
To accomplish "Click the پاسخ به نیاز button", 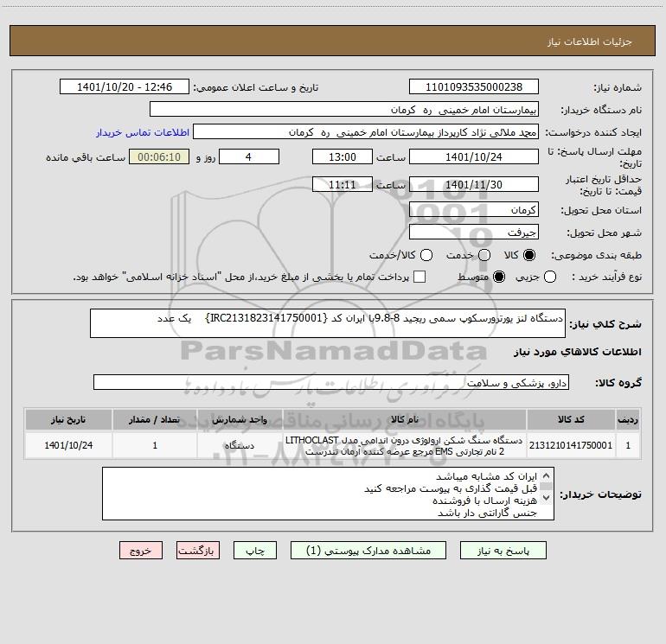I will pos(503,551).
